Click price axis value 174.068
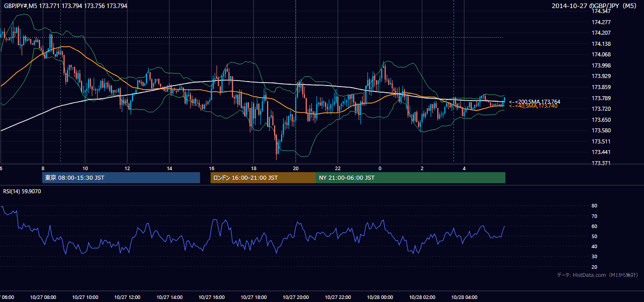Image resolution: width=644 pixels, height=302 pixels. (x=601, y=54)
